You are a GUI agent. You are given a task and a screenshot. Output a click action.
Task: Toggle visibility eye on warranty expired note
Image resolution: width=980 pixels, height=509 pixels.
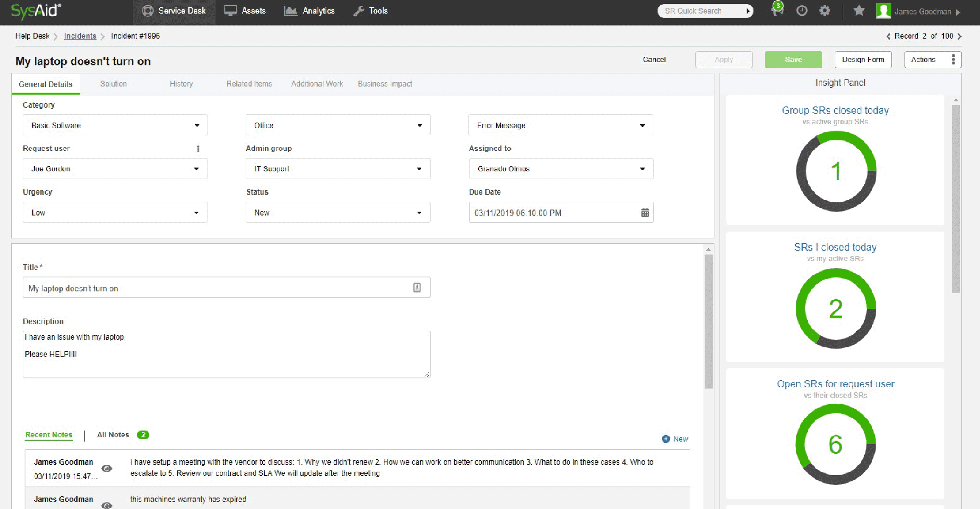click(x=107, y=505)
